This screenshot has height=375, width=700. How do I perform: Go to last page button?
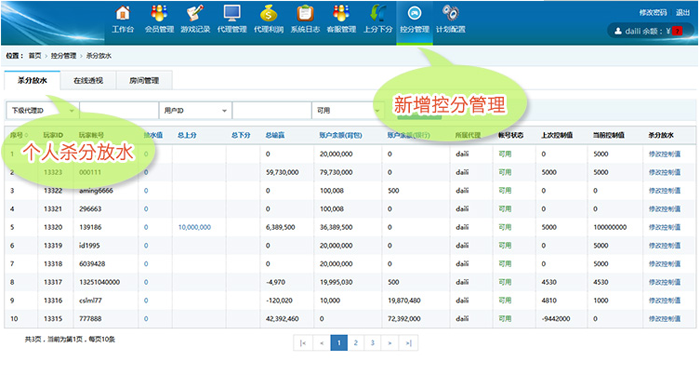click(x=408, y=343)
